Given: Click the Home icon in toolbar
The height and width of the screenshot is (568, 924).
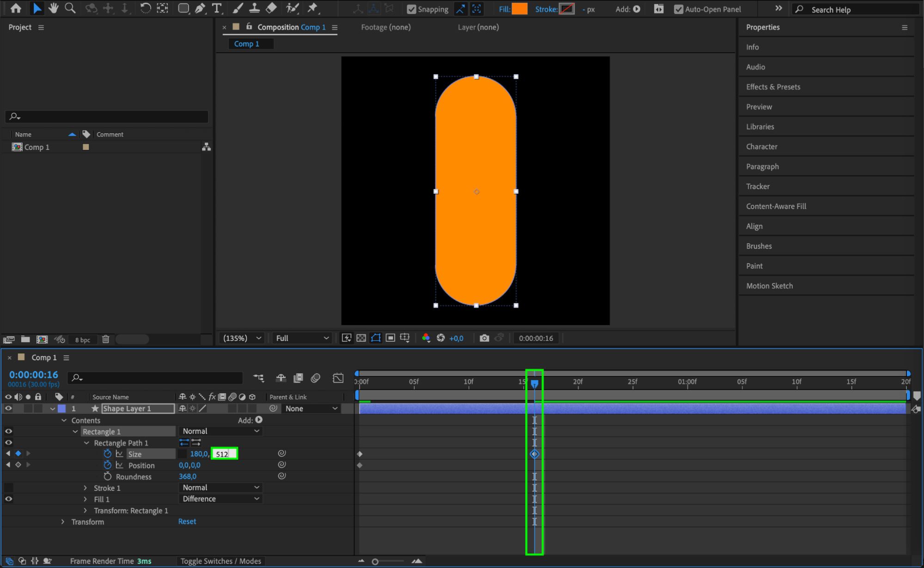Looking at the screenshot, I should click(x=16, y=8).
